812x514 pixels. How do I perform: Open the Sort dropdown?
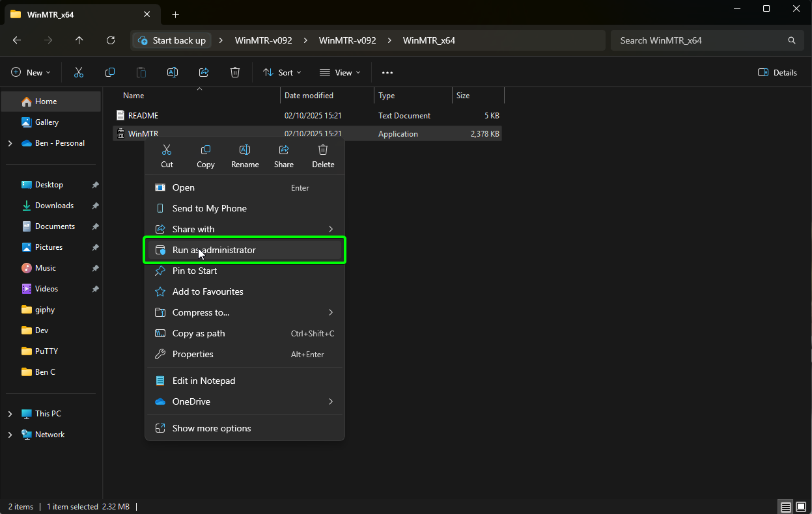point(282,73)
